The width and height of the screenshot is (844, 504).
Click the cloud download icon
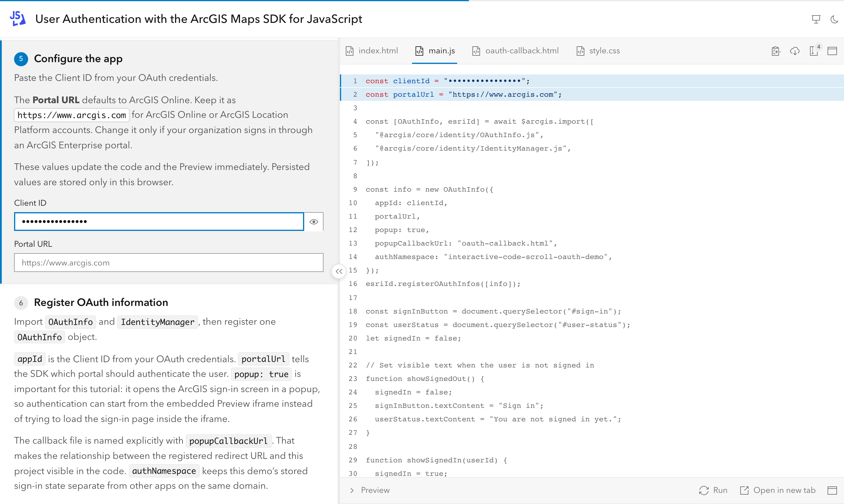pos(795,51)
